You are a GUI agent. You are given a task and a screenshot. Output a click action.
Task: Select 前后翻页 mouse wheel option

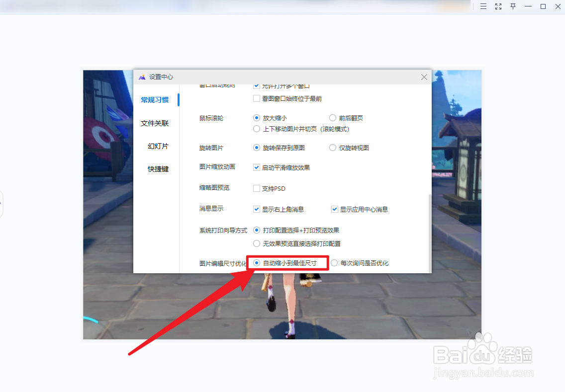[x=333, y=118]
